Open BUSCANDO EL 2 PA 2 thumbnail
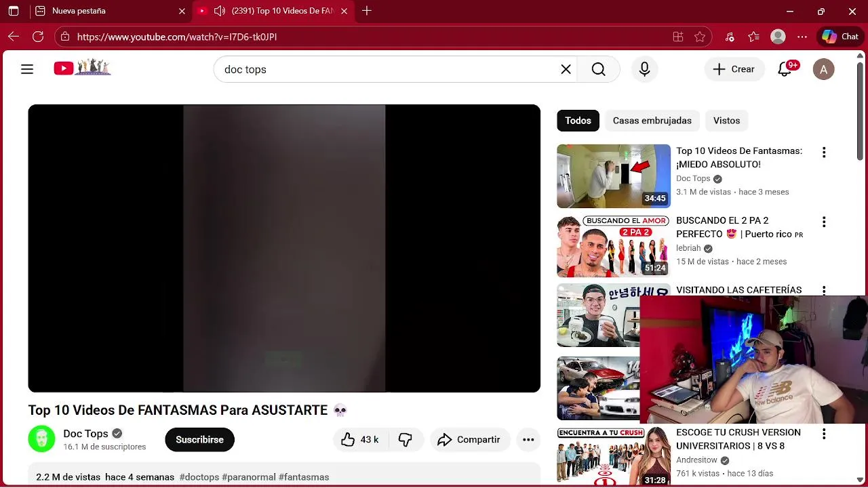This screenshot has width=868, height=488. [614, 246]
